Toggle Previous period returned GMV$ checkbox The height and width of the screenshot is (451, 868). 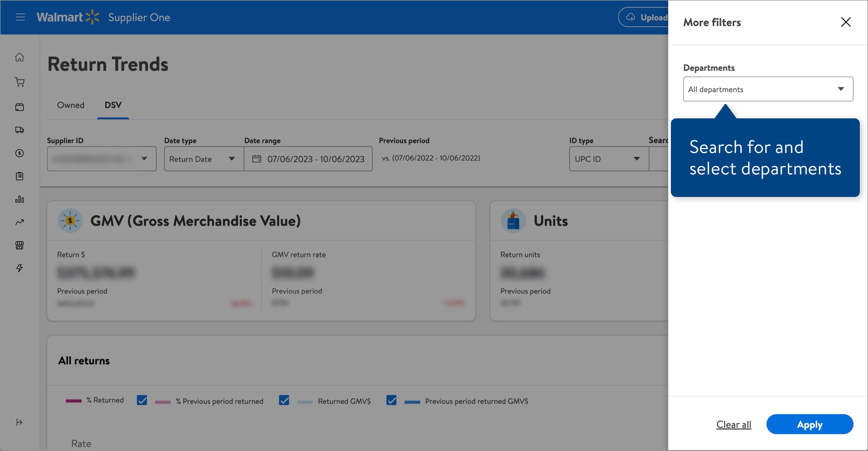(391, 400)
